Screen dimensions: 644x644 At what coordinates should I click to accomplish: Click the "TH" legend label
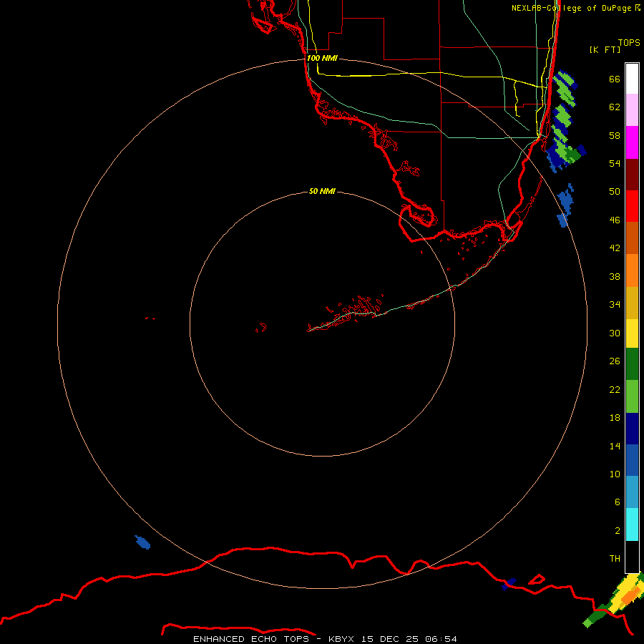click(615, 558)
